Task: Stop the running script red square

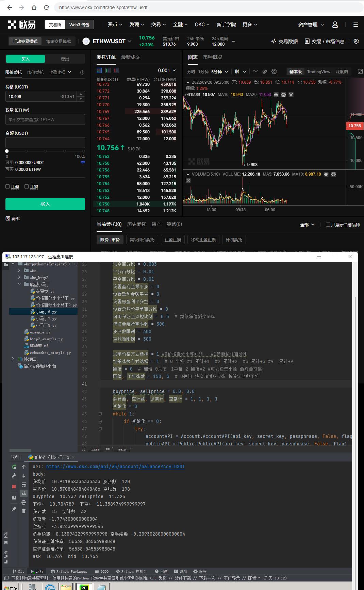Action: [x=14, y=487]
